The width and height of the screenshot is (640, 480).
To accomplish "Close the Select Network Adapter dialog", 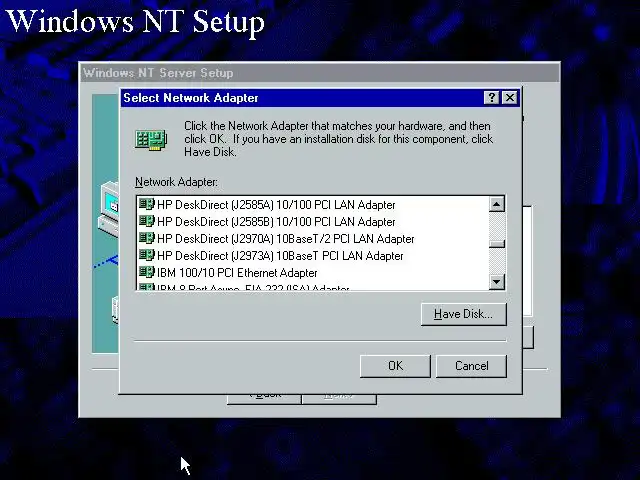I will [510, 98].
